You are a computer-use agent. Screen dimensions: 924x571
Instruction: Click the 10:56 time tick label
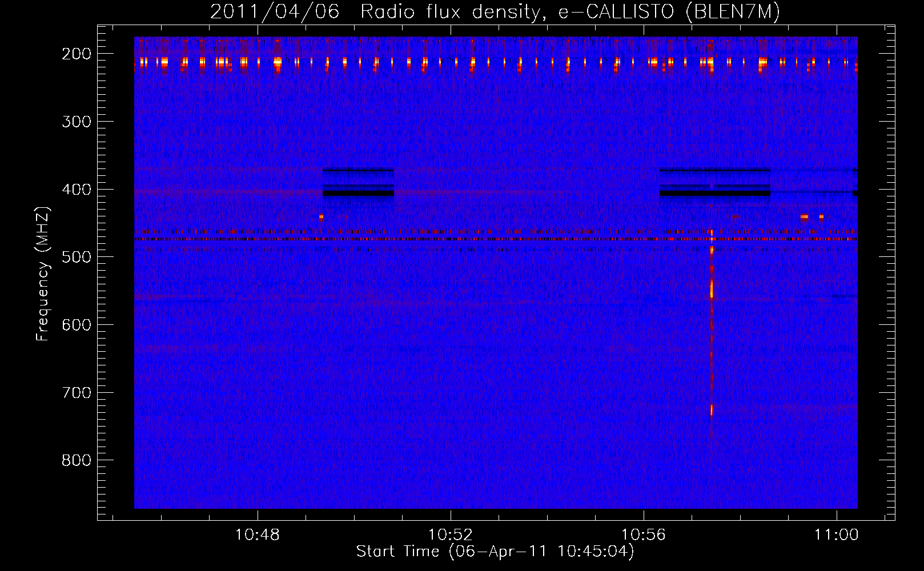point(644,535)
